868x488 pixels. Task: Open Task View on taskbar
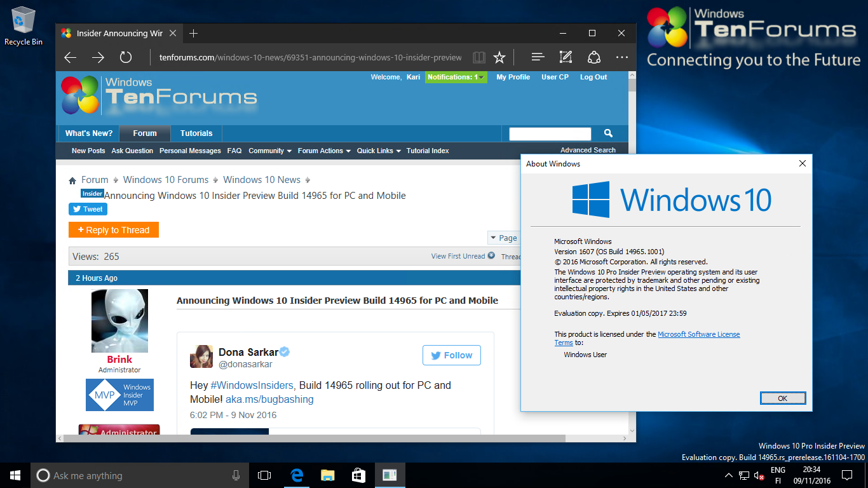point(264,475)
